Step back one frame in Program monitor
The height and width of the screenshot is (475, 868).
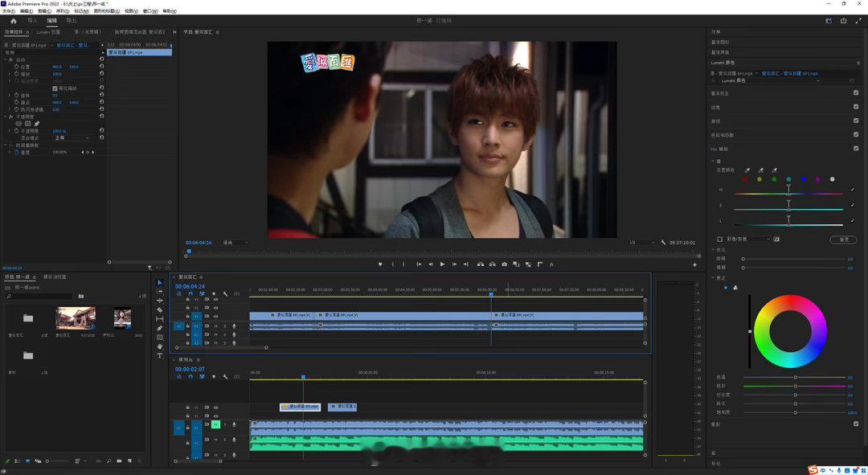tap(430, 264)
